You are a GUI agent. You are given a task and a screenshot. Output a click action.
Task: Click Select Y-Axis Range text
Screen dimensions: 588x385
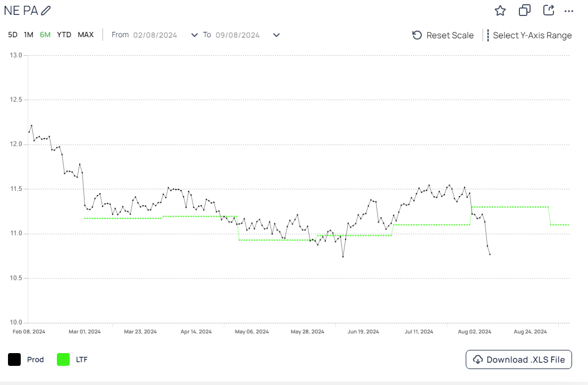pos(532,35)
